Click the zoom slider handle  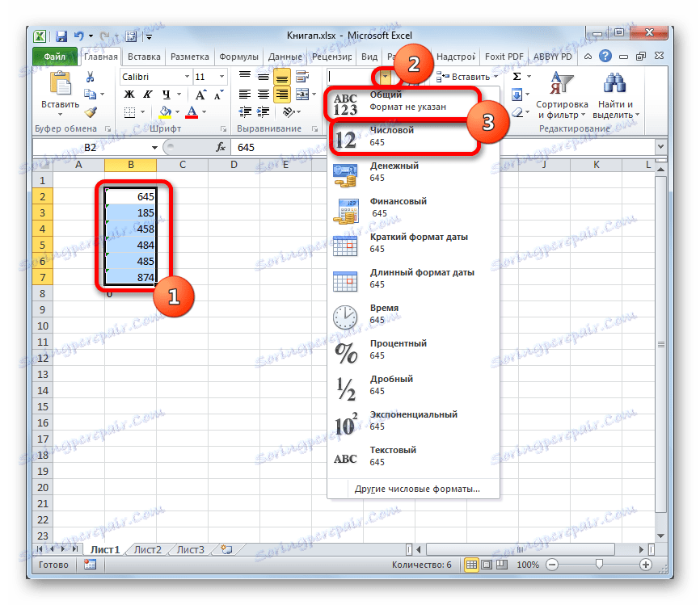(599, 565)
